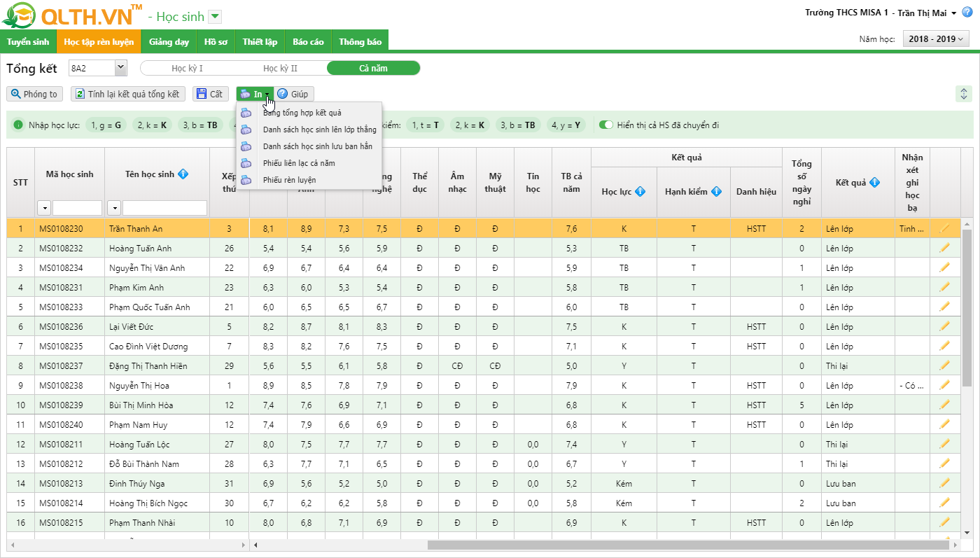Image resolution: width=980 pixels, height=558 pixels.
Task: Click the info icon beside Học lực header
Action: (640, 192)
